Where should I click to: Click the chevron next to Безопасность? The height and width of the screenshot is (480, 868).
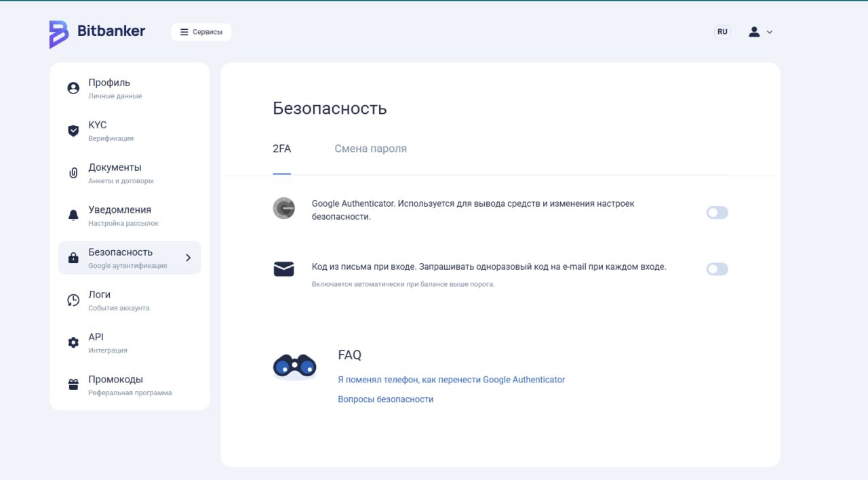click(189, 258)
